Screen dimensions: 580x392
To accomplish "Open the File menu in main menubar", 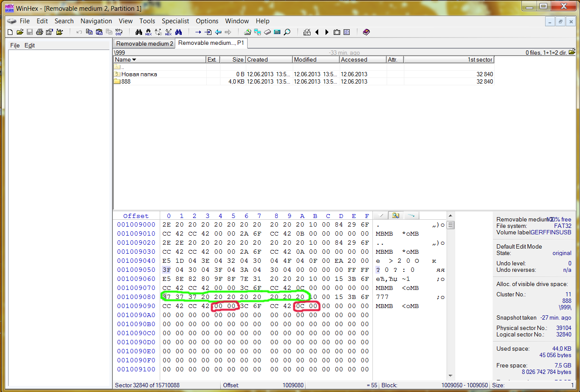I will coord(25,21).
